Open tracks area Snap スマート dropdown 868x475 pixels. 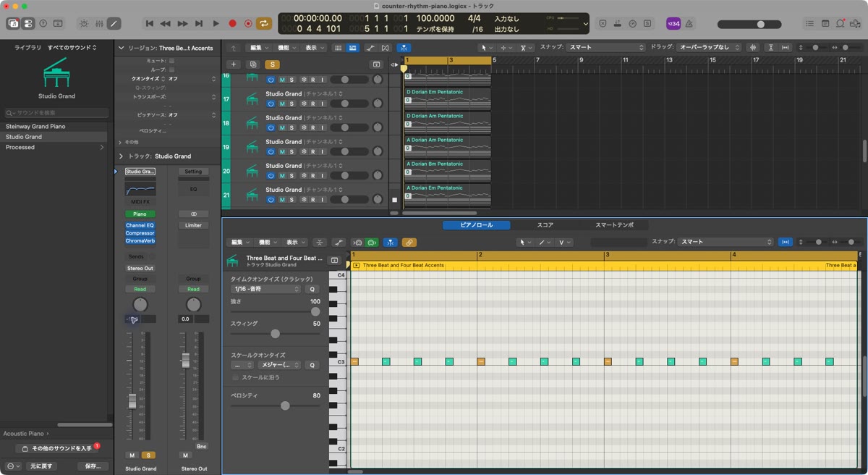pyautogui.click(x=605, y=48)
